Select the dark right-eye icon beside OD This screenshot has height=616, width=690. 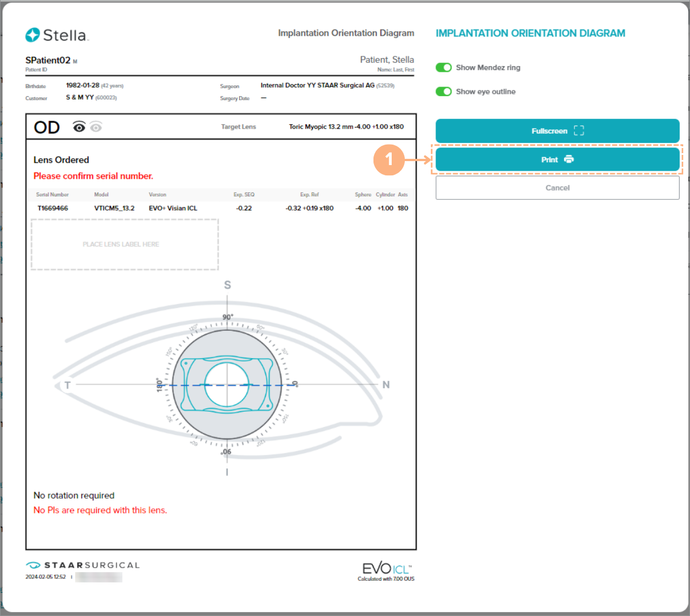(x=79, y=127)
